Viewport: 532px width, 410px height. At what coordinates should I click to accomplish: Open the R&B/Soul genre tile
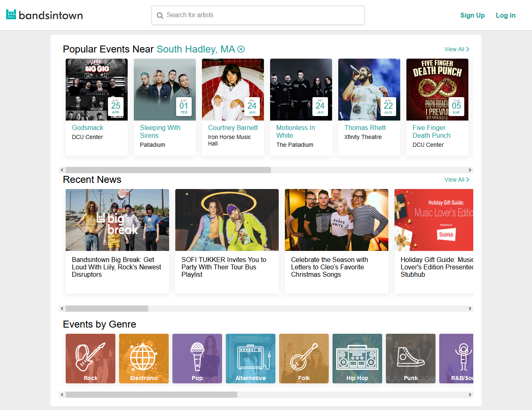click(x=456, y=358)
